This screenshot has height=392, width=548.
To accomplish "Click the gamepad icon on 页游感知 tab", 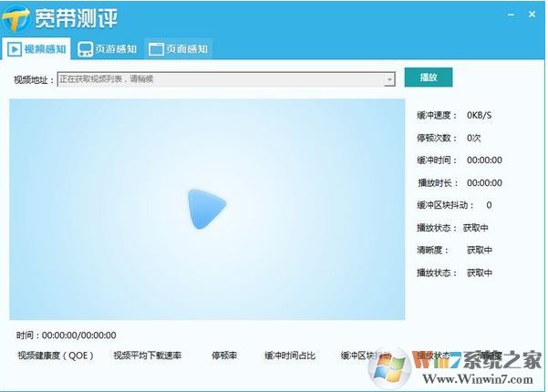I will (x=85, y=49).
